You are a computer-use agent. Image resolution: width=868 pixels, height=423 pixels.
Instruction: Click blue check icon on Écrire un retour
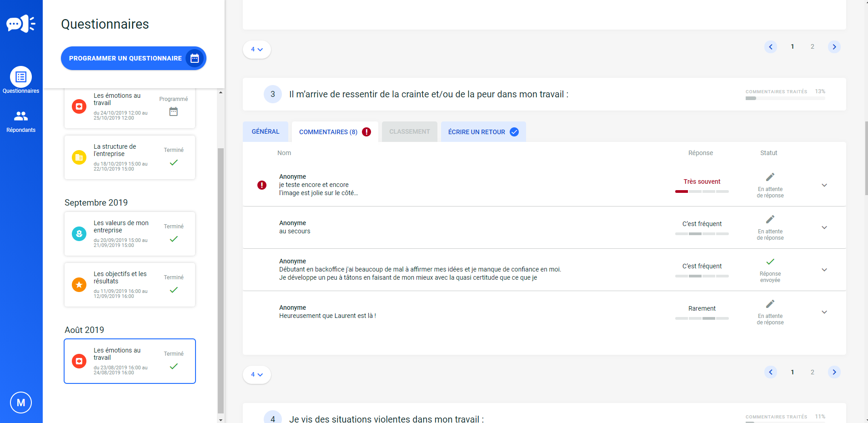click(514, 132)
